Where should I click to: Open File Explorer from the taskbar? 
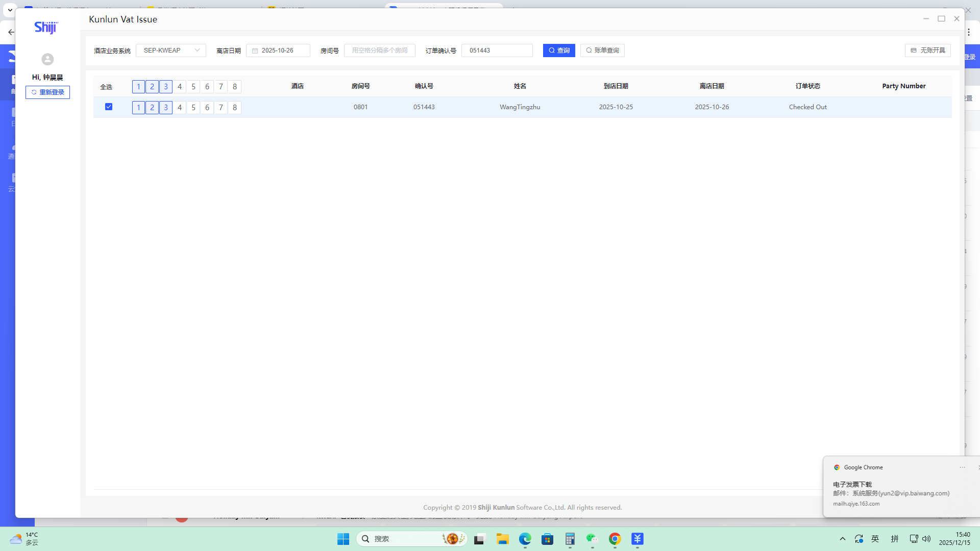[502, 539]
